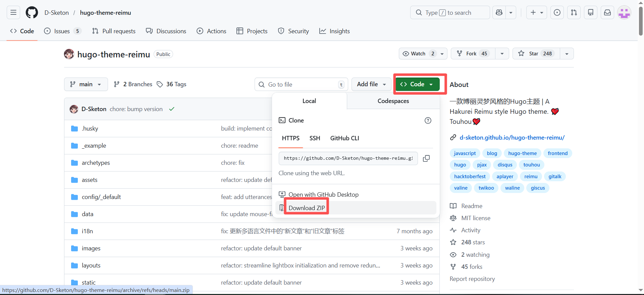The width and height of the screenshot is (644, 295).
Task: Click the repository owner avatar next to hugo-theme-reimu
Action: point(69,54)
